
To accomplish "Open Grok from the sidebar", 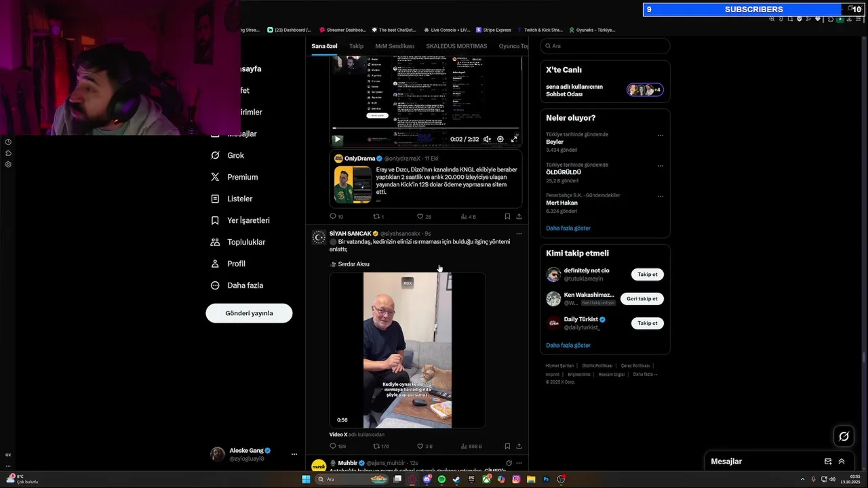I will tap(227, 155).
